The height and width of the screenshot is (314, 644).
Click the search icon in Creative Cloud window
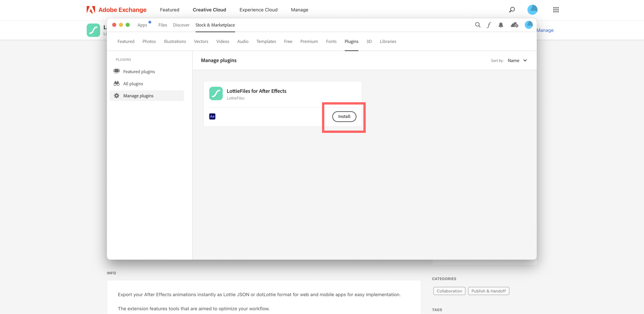point(478,25)
